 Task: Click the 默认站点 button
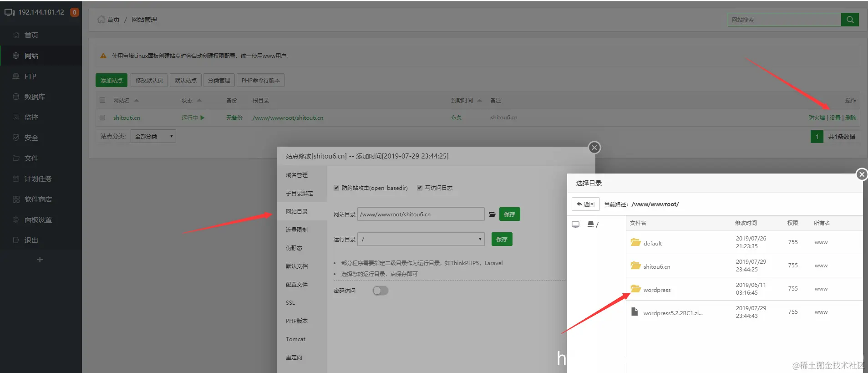click(185, 80)
